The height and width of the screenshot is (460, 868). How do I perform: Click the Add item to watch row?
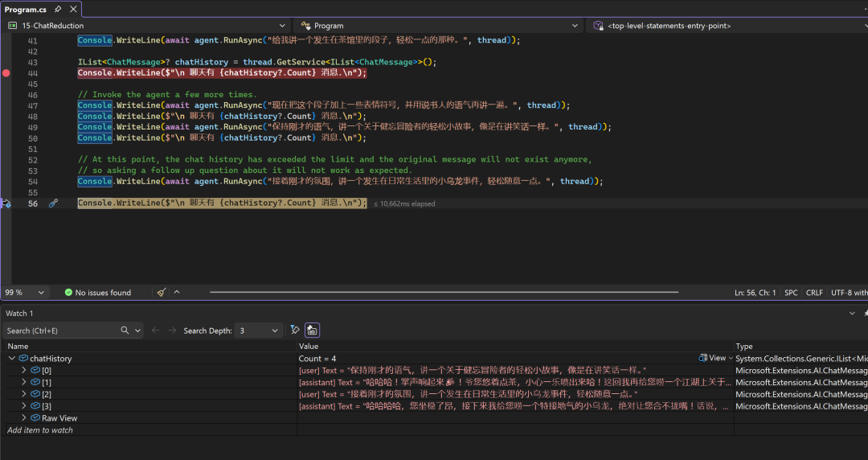tap(40, 430)
